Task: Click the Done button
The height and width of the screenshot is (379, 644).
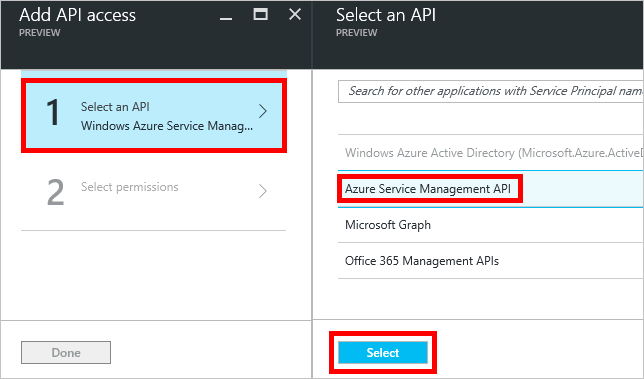Action: (x=66, y=352)
